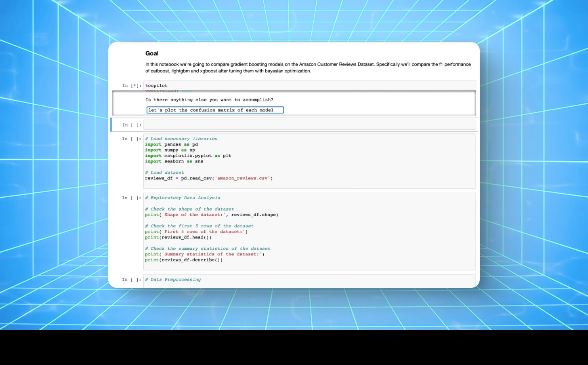Click the reviews_df.shape print statement
Viewport: 588px width, 365px height.
pos(211,215)
